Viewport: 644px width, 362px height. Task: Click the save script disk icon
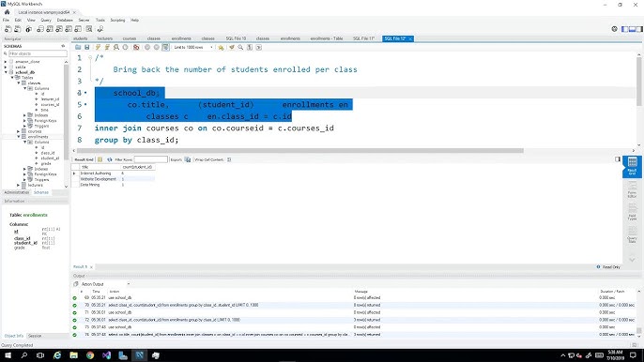point(87,48)
